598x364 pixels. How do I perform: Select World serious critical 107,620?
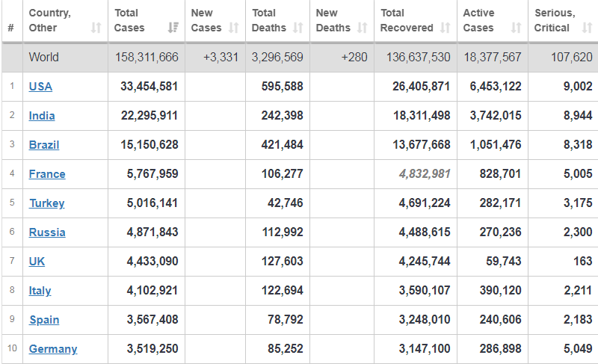572,57
